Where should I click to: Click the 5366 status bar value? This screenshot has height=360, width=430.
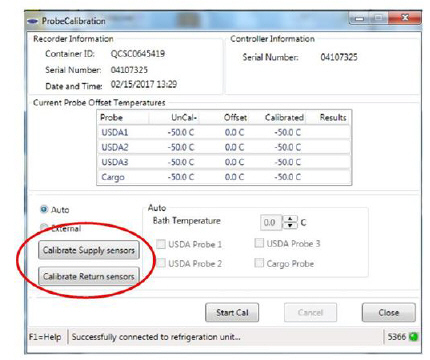[397, 337]
